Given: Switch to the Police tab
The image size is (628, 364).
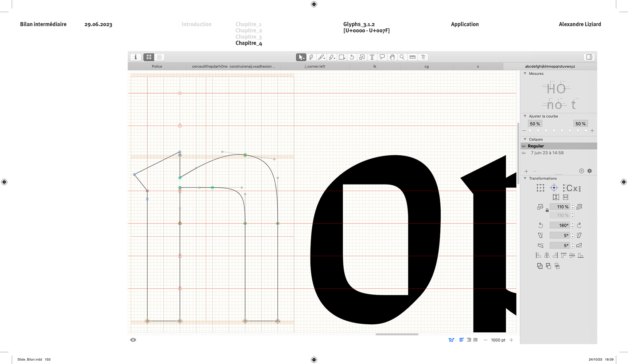Looking at the screenshot, I should click(x=157, y=67).
